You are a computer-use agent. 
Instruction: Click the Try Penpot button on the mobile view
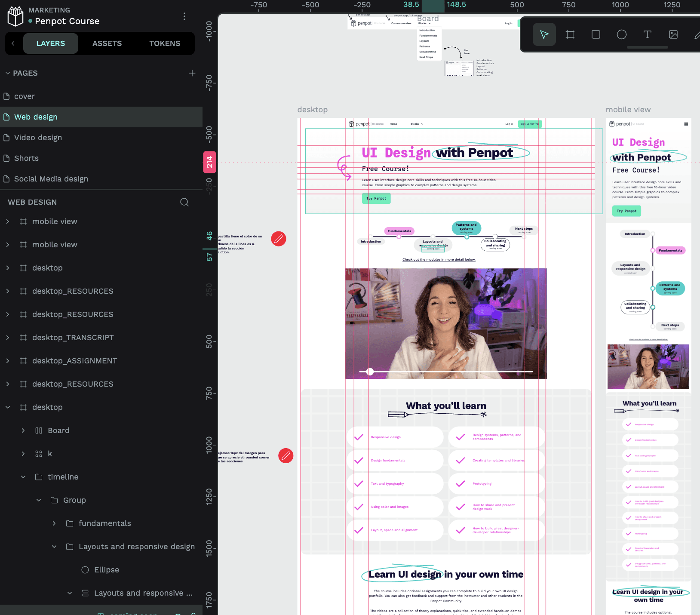626,211
